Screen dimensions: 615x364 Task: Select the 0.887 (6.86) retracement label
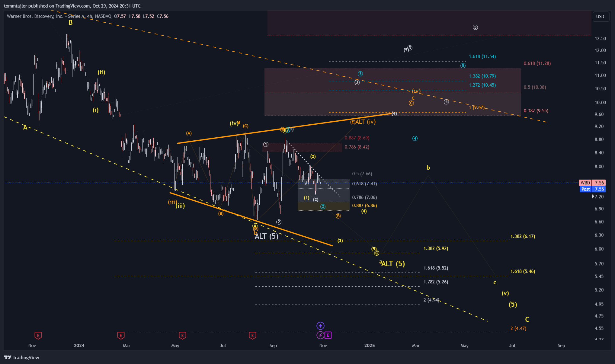point(364,206)
